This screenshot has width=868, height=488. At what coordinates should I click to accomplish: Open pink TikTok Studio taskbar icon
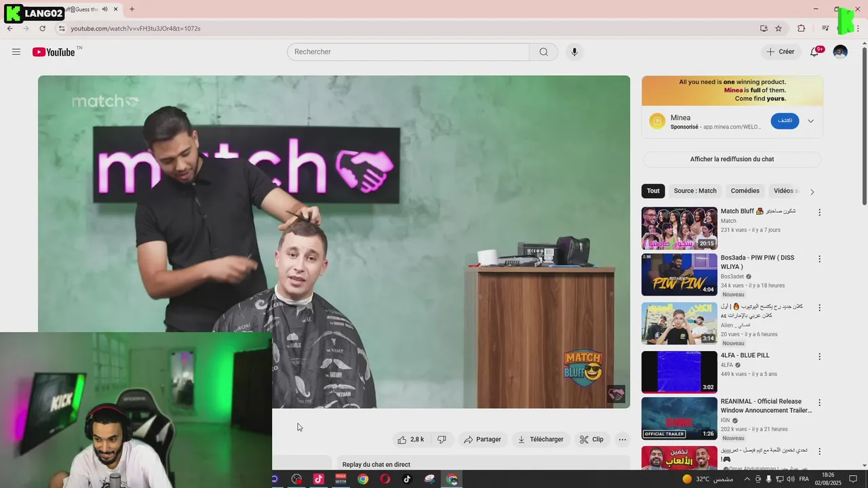(x=318, y=479)
